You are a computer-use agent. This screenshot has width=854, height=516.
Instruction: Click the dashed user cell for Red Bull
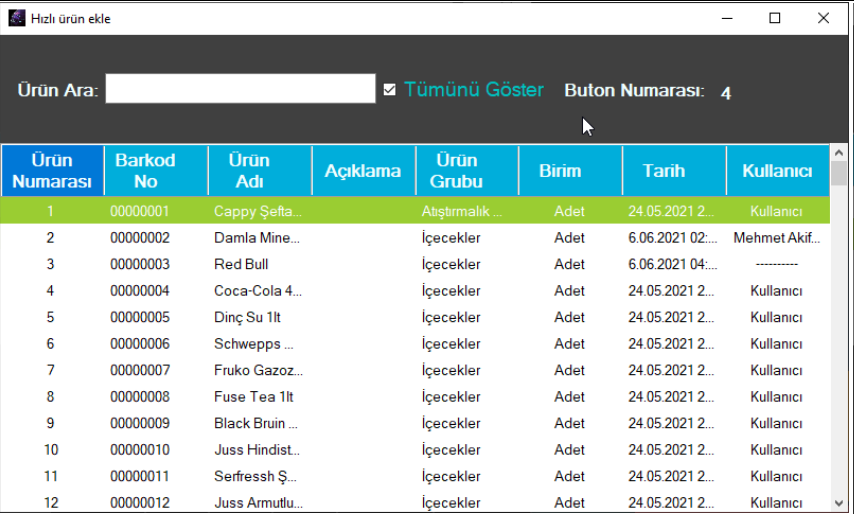click(x=778, y=264)
